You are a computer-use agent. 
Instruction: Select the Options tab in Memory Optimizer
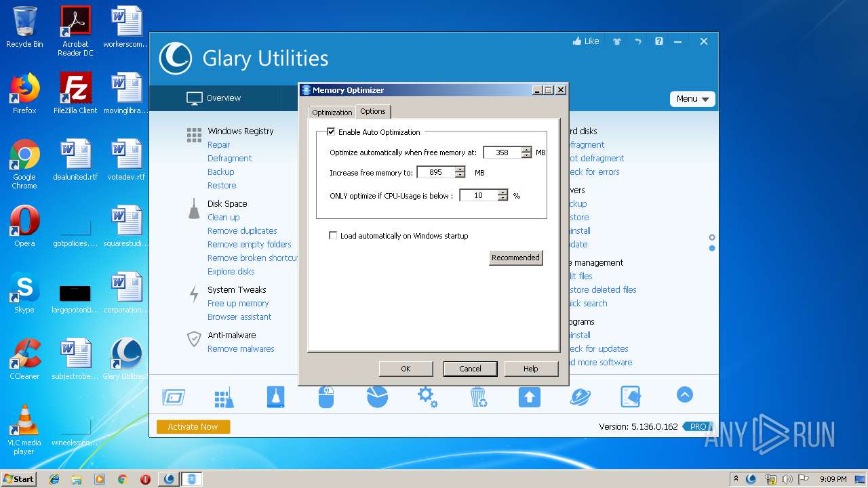pyautogui.click(x=373, y=111)
